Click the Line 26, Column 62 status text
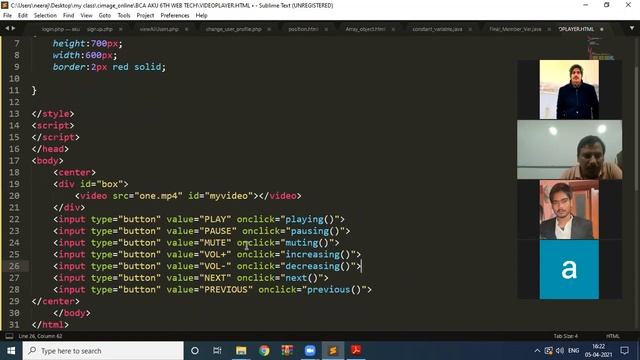The width and height of the screenshot is (640, 360). [40, 336]
